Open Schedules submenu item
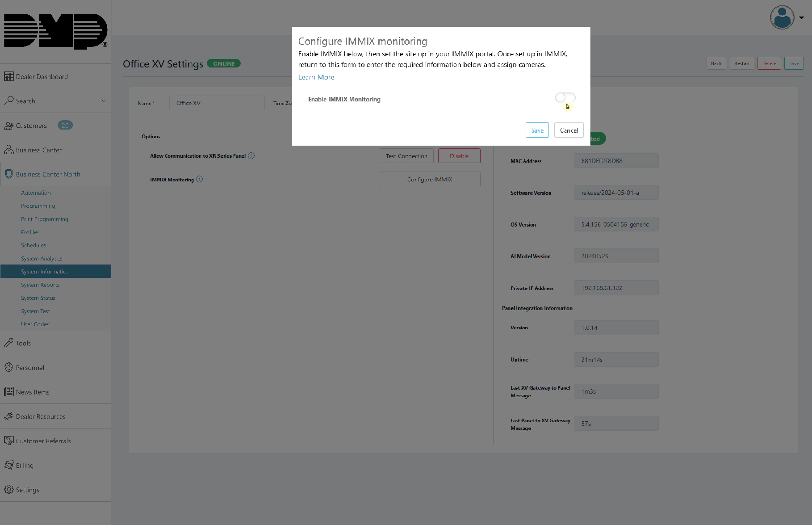Screen dimensions: 812x525 pos(33,245)
